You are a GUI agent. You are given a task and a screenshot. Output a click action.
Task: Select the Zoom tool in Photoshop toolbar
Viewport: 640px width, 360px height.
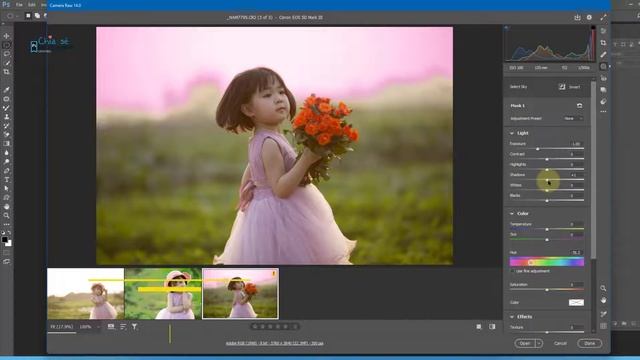tap(7, 216)
